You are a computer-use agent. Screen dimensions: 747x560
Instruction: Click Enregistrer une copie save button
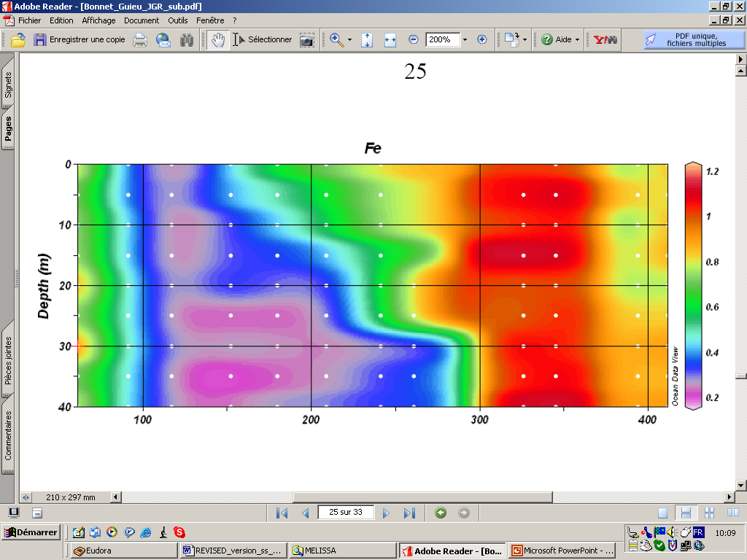point(79,39)
